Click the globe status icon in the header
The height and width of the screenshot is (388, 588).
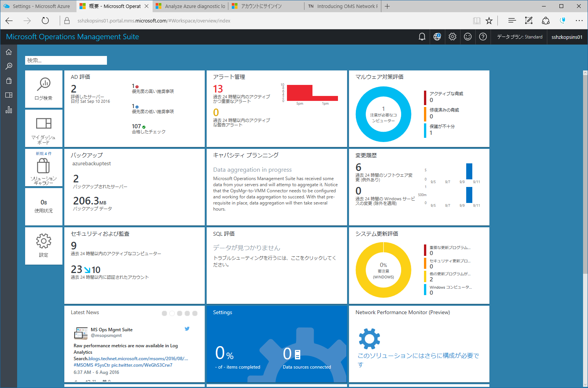(x=437, y=37)
